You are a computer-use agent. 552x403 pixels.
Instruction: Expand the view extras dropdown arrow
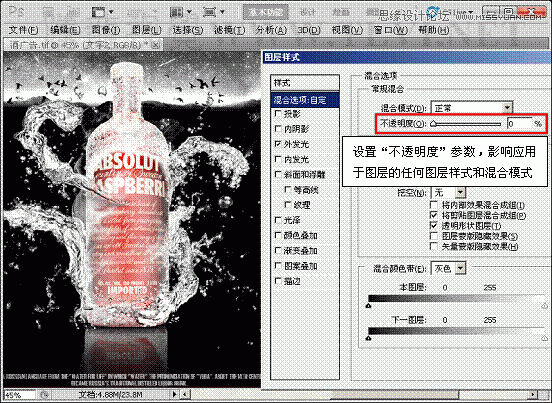111,12
